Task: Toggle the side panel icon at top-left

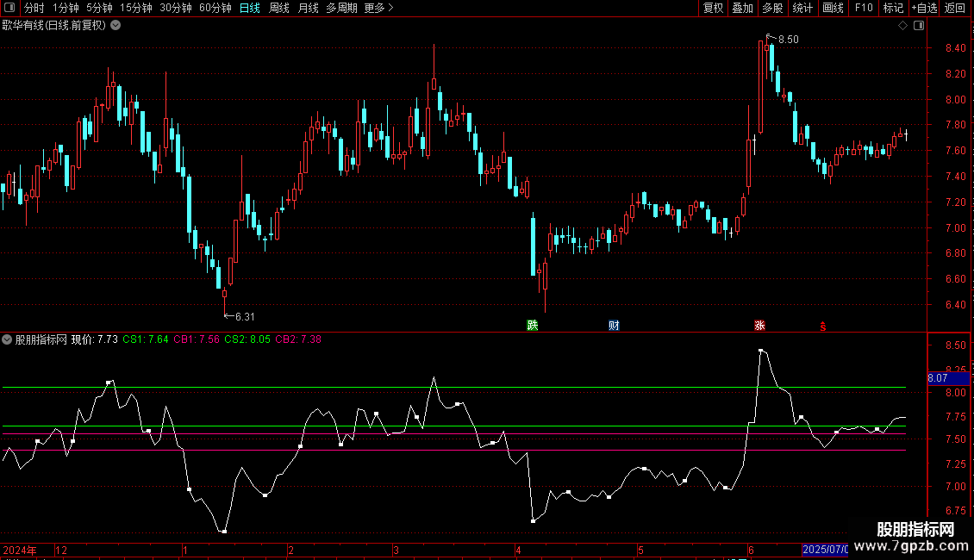Action: click(x=9, y=8)
